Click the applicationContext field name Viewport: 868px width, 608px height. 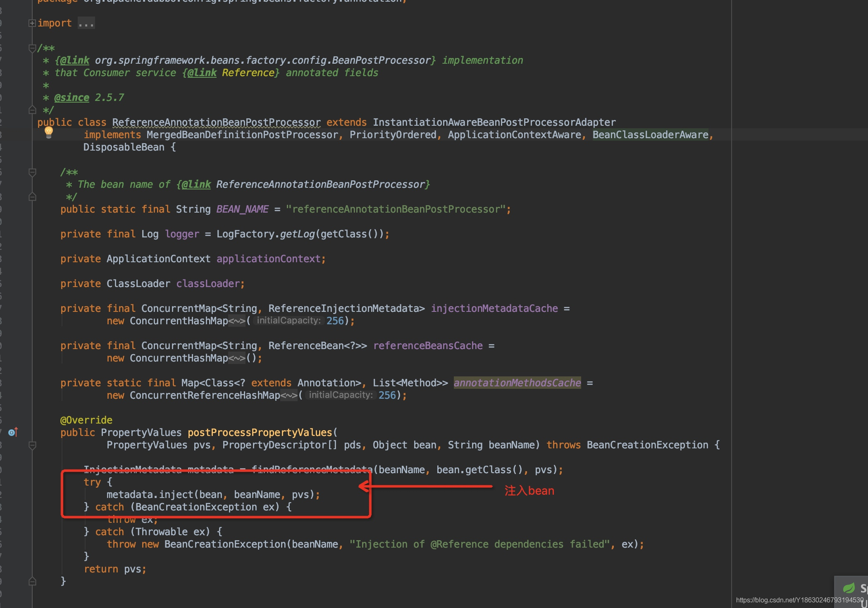point(269,259)
